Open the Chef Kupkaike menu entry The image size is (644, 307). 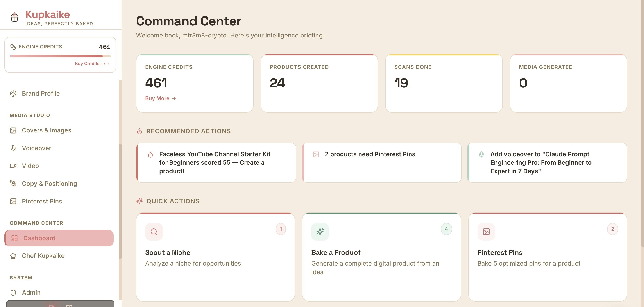pyautogui.click(x=43, y=255)
